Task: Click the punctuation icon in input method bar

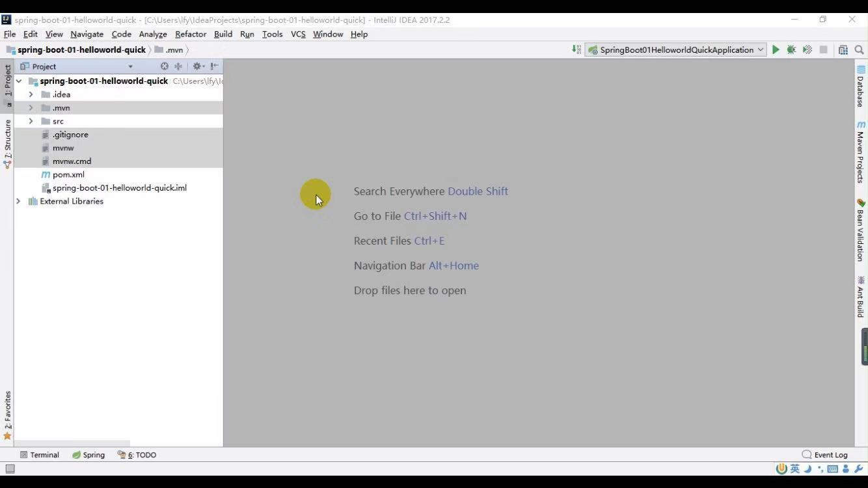Action: [820, 470]
